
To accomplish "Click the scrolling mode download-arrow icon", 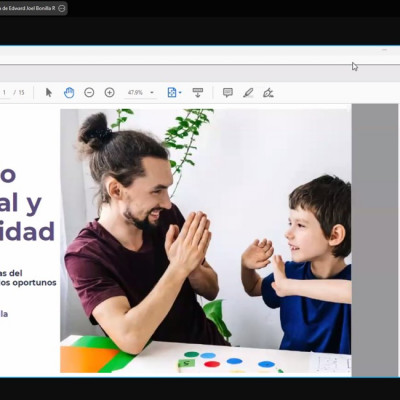I will pos(198,92).
